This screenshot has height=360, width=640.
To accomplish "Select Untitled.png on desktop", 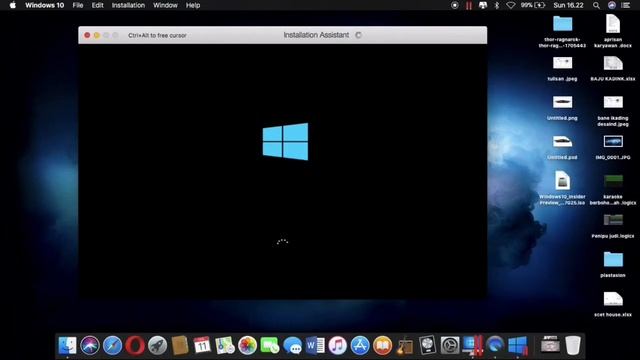I will [x=562, y=102].
